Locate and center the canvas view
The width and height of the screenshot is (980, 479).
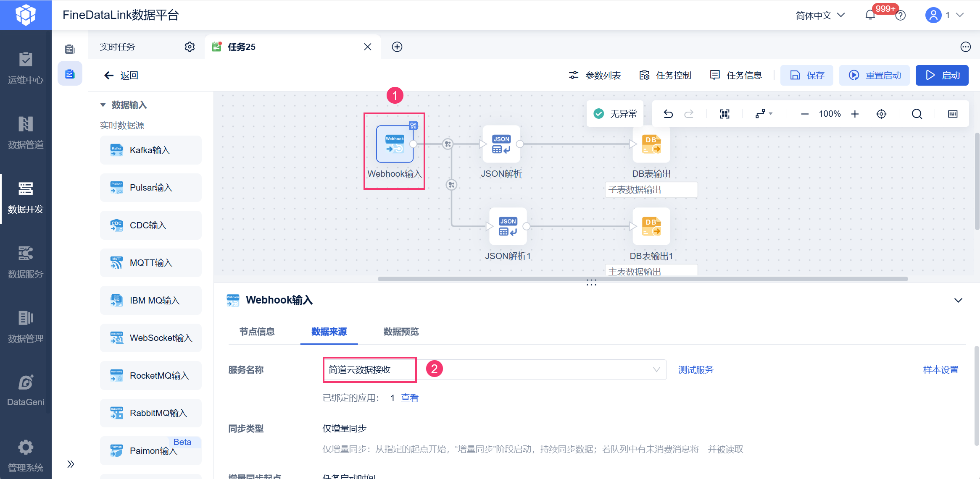point(881,114)
